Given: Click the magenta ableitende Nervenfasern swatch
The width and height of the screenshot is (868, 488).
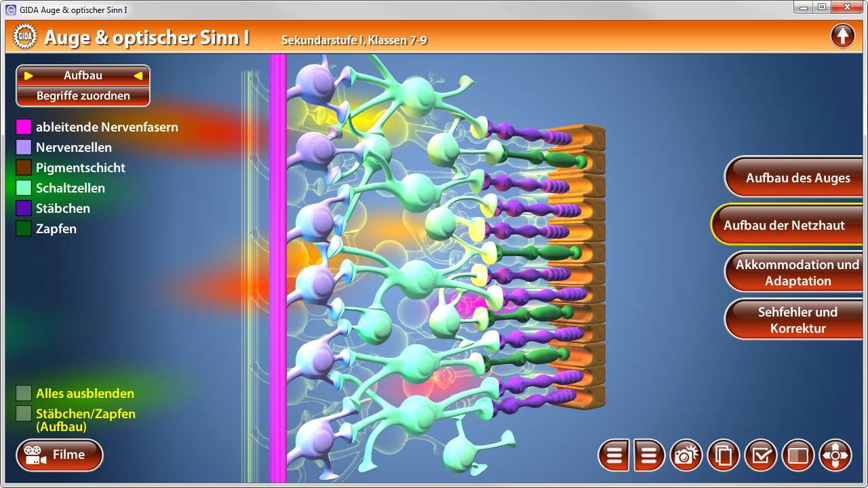Looking at the screenshot, I should coord(24,127).
